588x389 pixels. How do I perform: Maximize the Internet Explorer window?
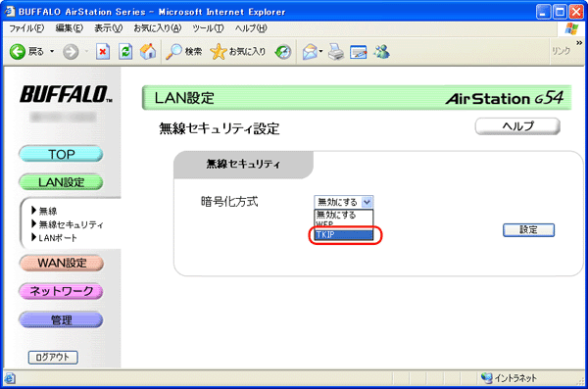[x=560, y=12]
